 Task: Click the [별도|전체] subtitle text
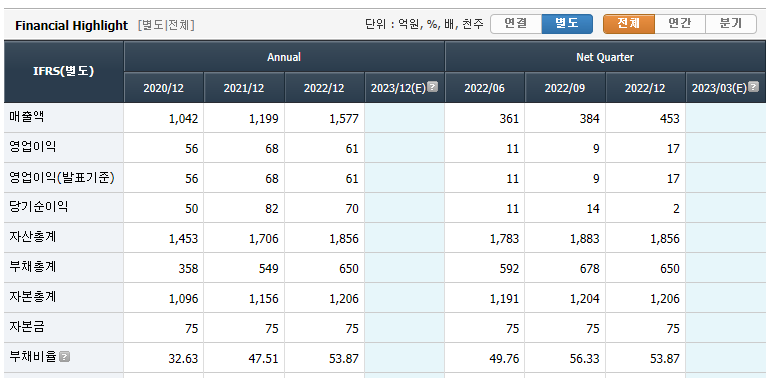click(x=166, y=25)
